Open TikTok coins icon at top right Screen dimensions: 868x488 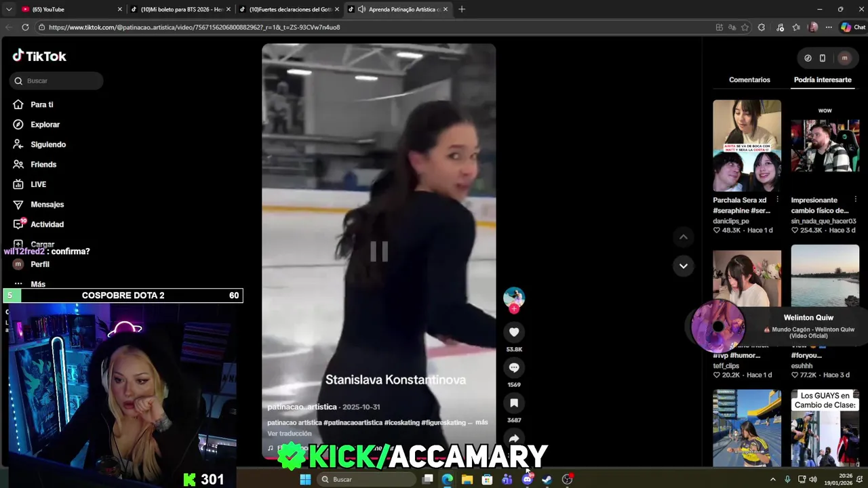point(808,58)
